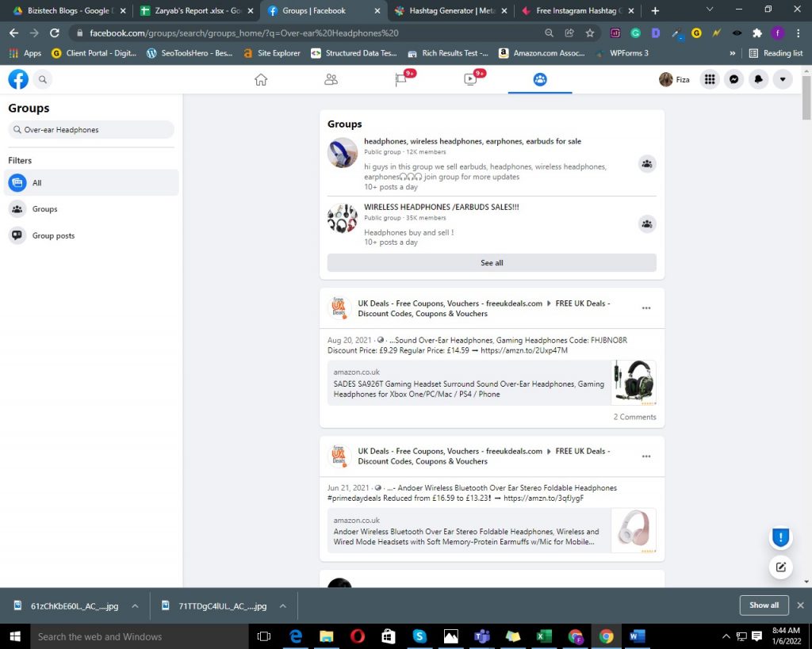
Task: Expand options for 61zChKbE60L download
Action: click(x=135, y=605)
